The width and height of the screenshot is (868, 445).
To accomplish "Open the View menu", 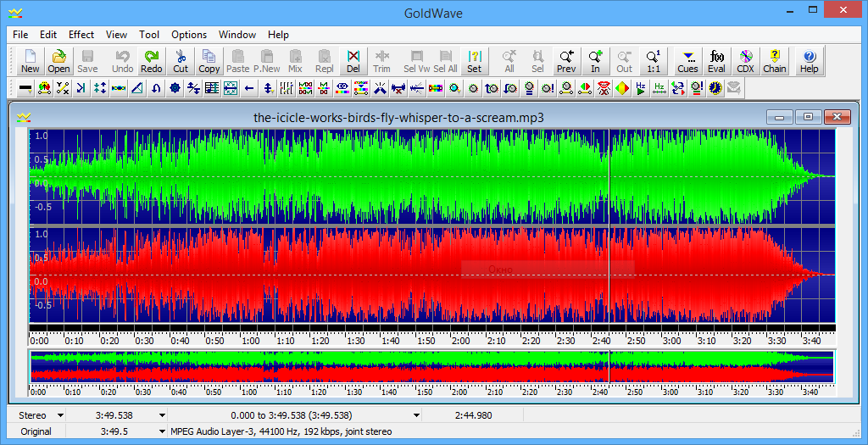I will pyautogui.click(x=116, y=34).
